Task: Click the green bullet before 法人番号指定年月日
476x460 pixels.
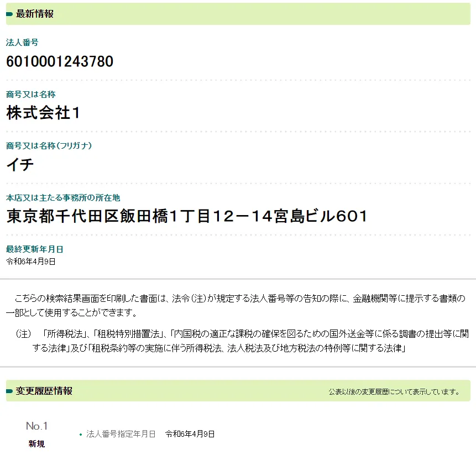Action: pos(81,435)
